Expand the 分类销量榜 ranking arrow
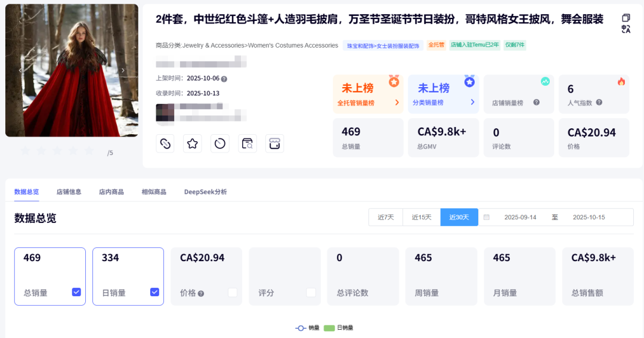Viewport: 644px width, 338px height. pos(472,103)
